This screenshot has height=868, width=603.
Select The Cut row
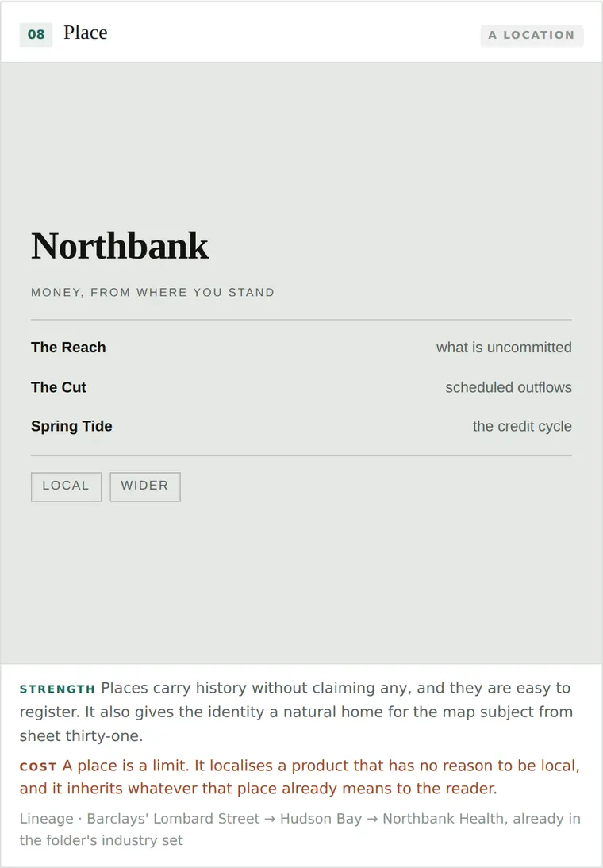301,387
